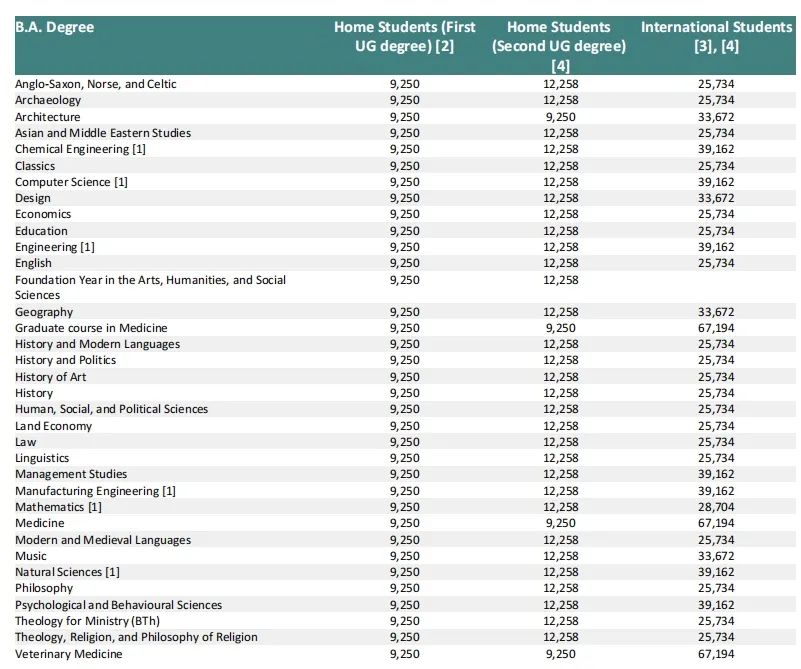801x669 pixels.
Task: Select 'Computer Science [1]' row label
Action: tap(71, 182)
